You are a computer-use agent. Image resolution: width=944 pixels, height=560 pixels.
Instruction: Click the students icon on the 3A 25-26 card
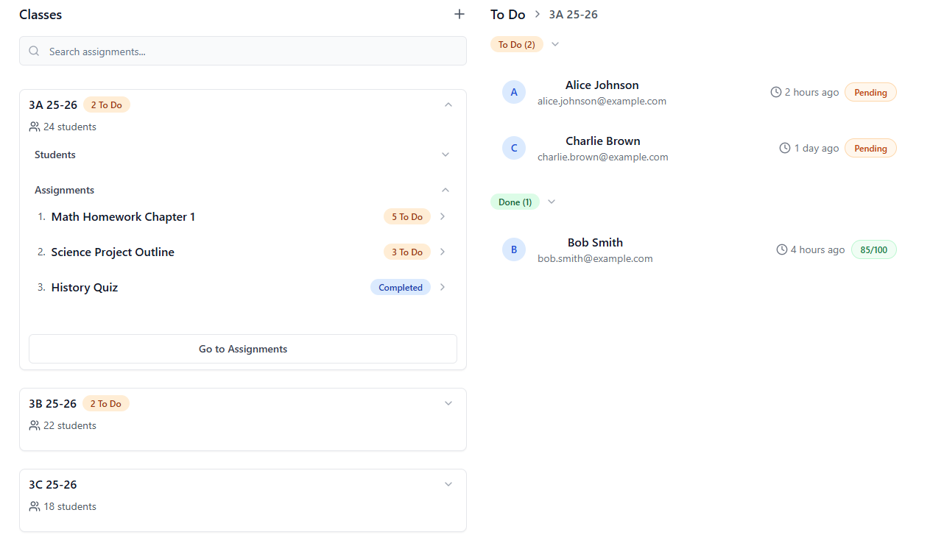click(x=33, y=126)
